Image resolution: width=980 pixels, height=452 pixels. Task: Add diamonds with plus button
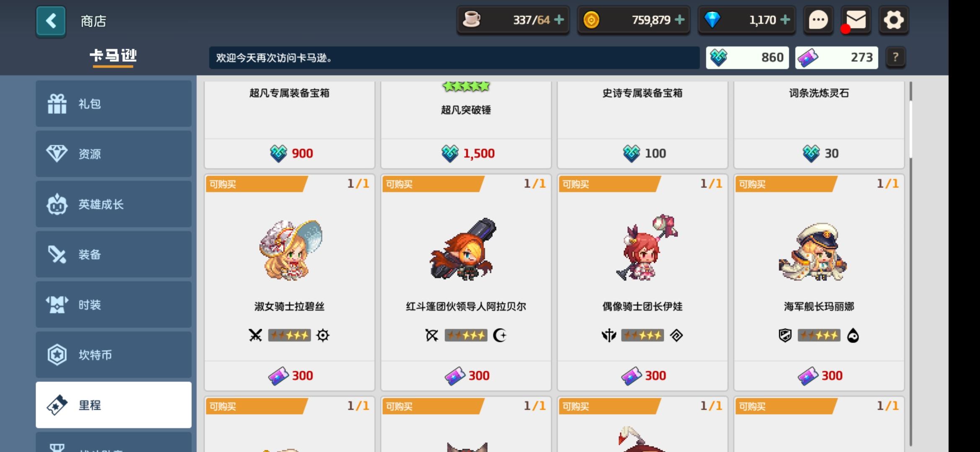(x=785, y=20)
